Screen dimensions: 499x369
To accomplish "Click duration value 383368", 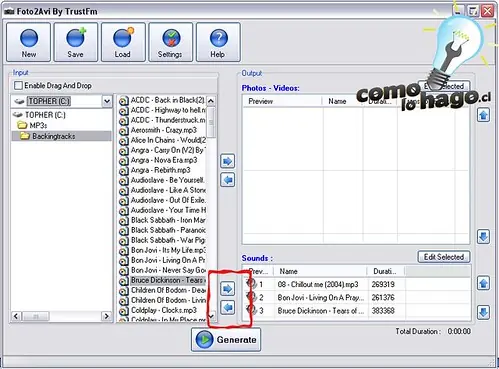I will (383, 311).
